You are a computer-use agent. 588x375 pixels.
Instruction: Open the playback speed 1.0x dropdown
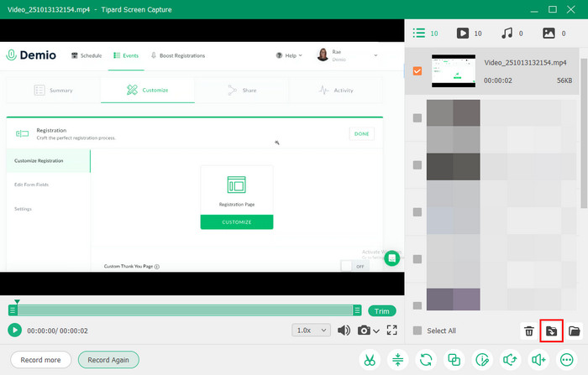[x=312, y=330]
